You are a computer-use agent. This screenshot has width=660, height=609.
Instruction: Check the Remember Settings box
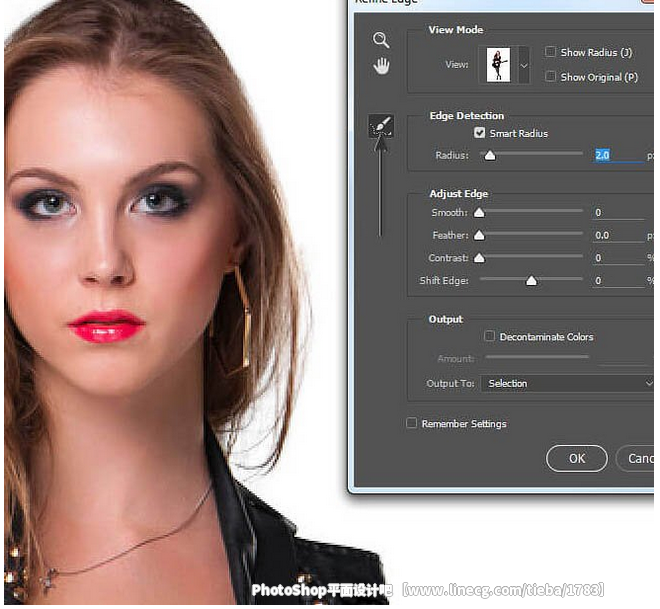[x=411, y=423]
